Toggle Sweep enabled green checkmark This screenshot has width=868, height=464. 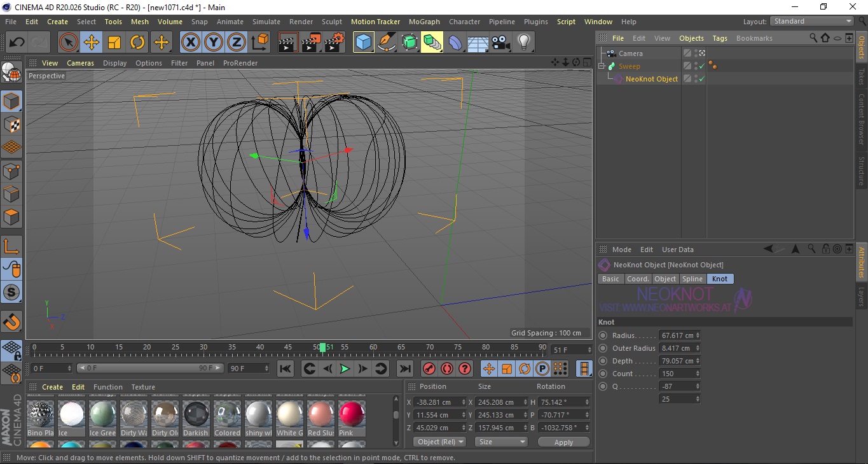701,66
